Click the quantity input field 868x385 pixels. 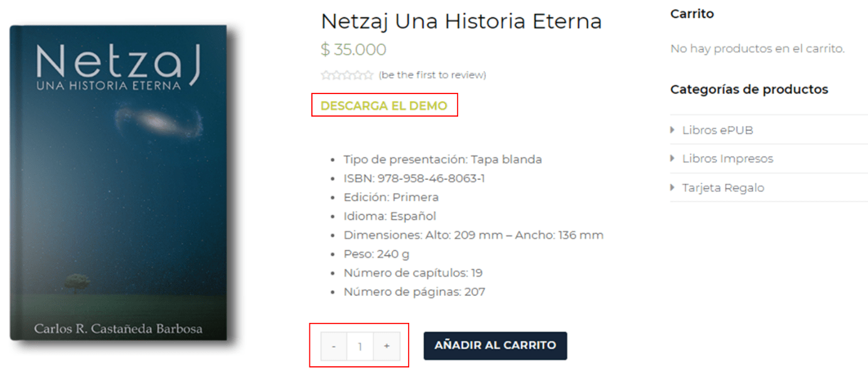pos(360,346)
